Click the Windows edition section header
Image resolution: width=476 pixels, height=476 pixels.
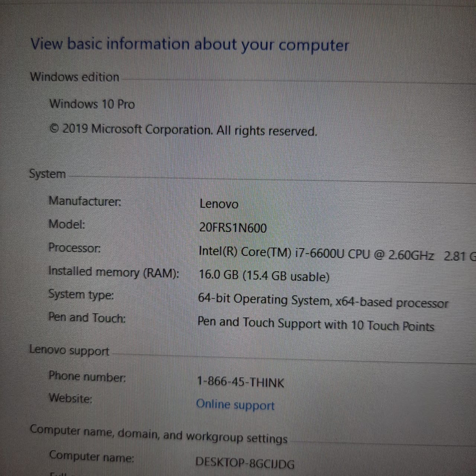(74, 77)
